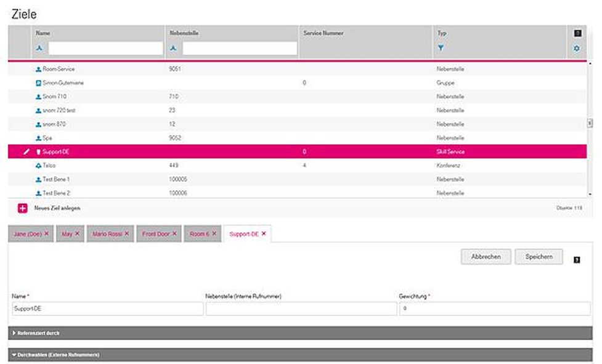Open table settings gear icon

tap(577, 48)
